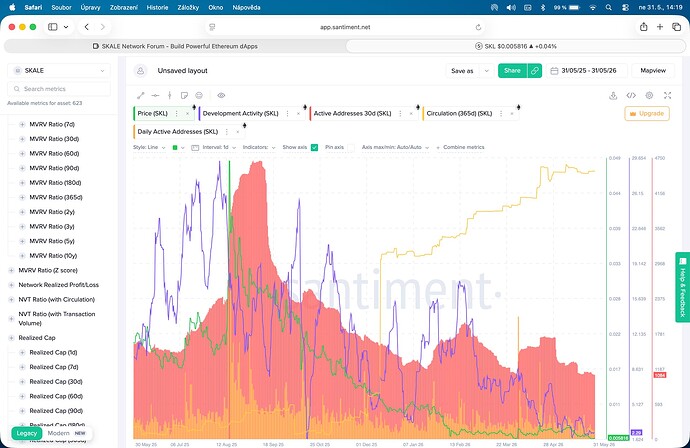Remove Circulation (365d) (SKL) metric

(x=512, y=114)
